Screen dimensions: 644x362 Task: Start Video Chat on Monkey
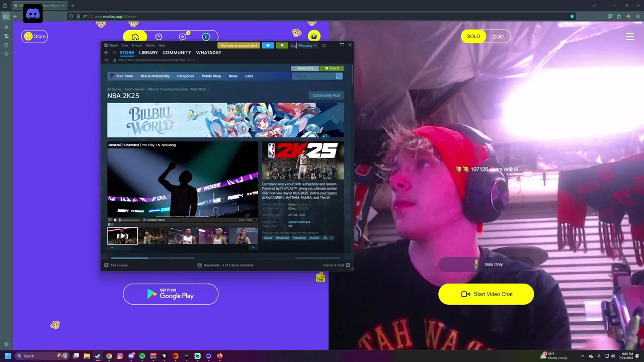point(486,294)
